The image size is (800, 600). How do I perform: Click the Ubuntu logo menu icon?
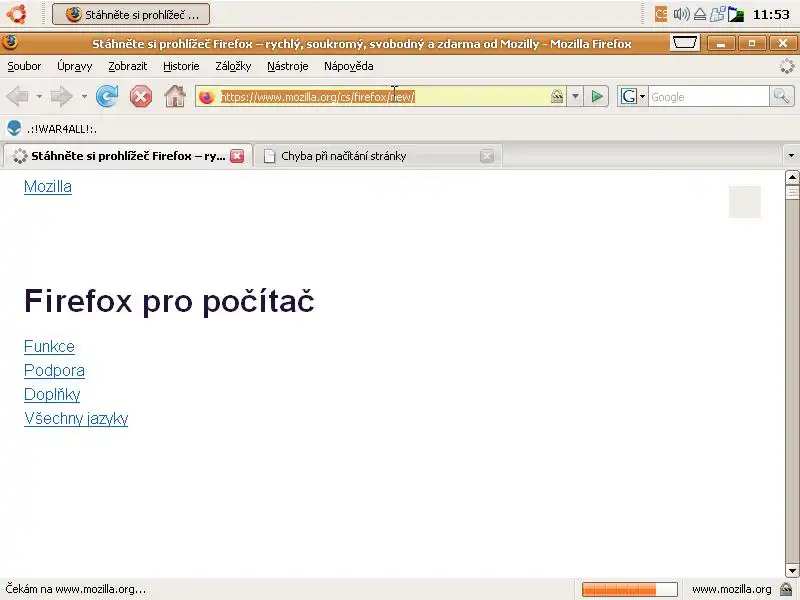[x=17, y=14]
